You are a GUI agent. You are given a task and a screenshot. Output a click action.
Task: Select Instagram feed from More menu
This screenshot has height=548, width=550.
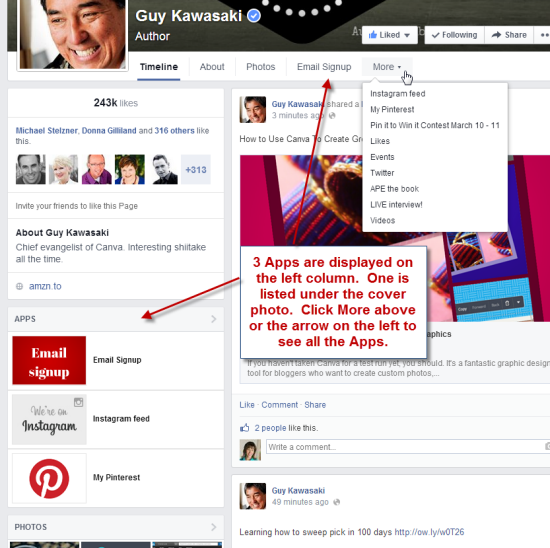(398, 94)
